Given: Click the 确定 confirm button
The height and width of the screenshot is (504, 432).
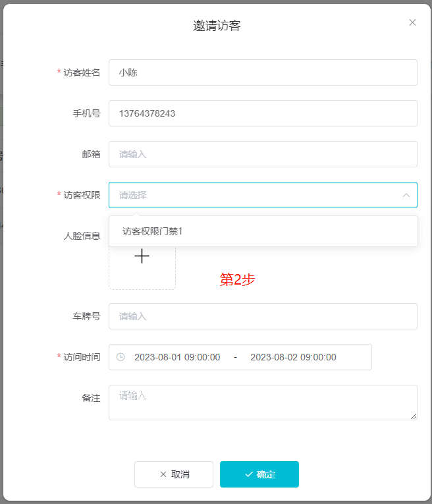Looking at the screenshot, I should click(x=259, y=474).
